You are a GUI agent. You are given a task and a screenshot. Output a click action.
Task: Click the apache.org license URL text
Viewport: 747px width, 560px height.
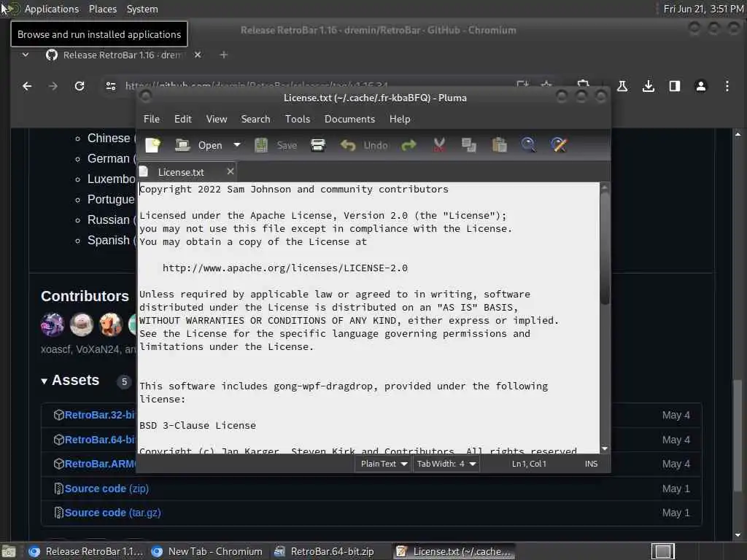pos(285,268)
